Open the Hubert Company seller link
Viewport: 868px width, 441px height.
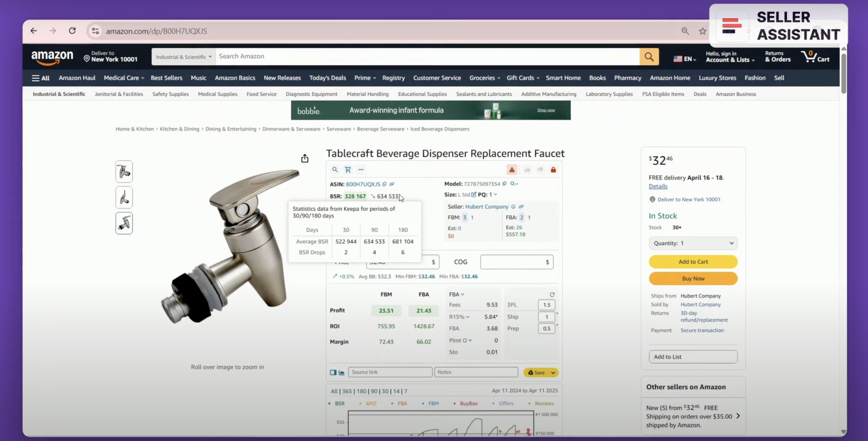487,207
